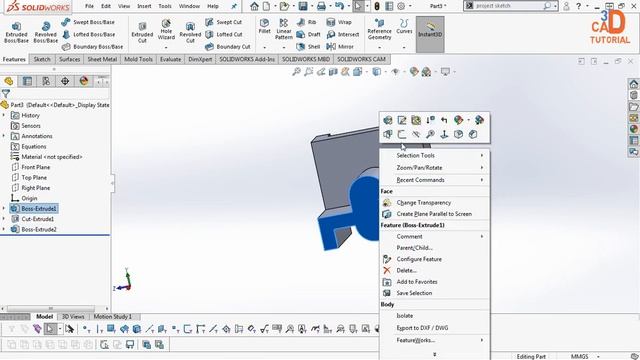Screen dimensions: 640x360
Task: Select the Boundary Cut tool
Action: pos(228,47)
